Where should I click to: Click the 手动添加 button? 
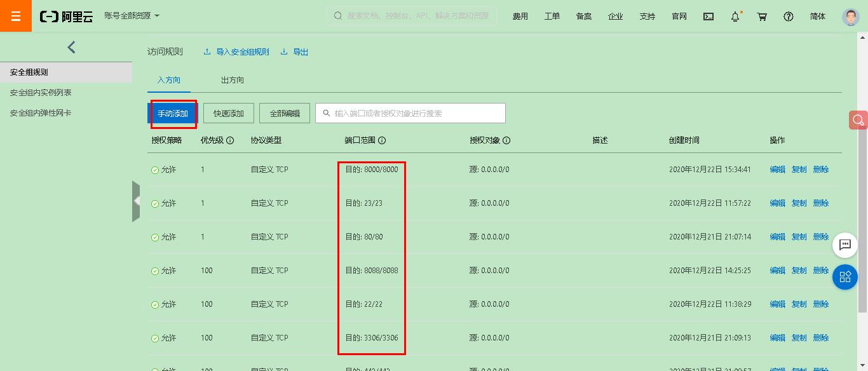173,112
